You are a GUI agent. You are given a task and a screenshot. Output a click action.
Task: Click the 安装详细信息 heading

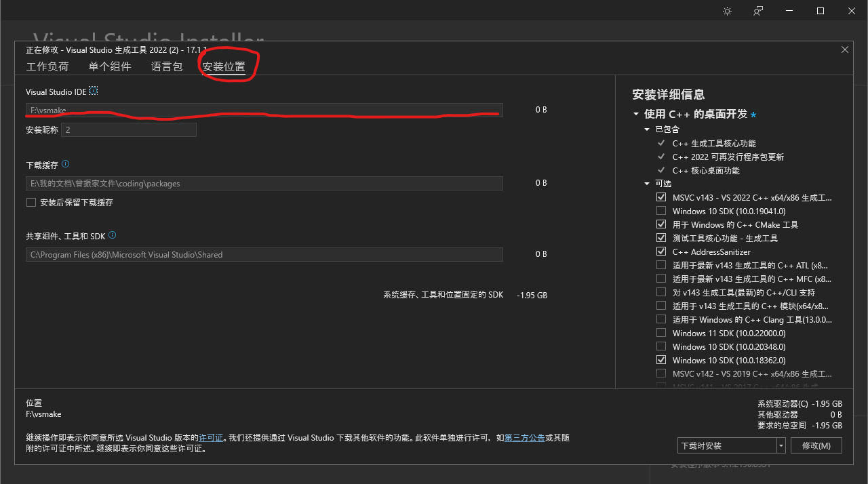coord(668,94)
